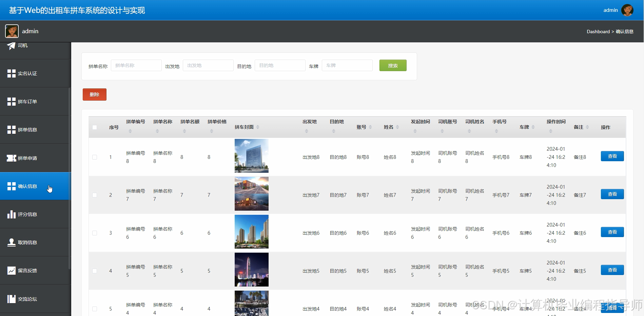Click the paper plane icon beside 司机

[x=11, y=45]
